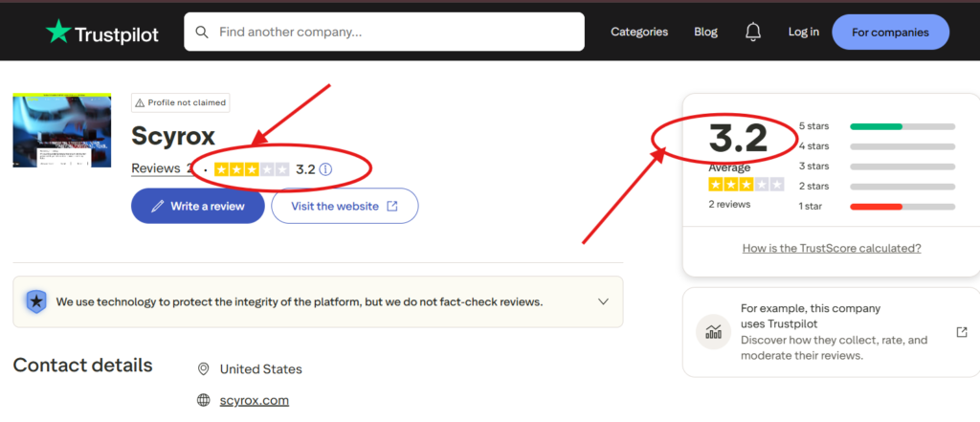Click the United States text
This screenshot has width=980, height=422.
point(260,368)
